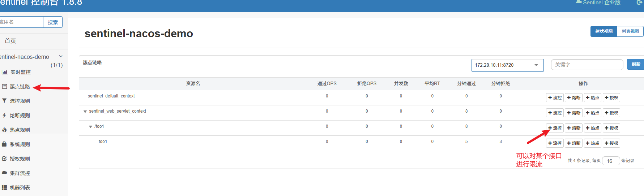The width and height of the screenshot is (644, 196).
Task: Click the 通过QPS column header
Action: (x=327, y=84)
